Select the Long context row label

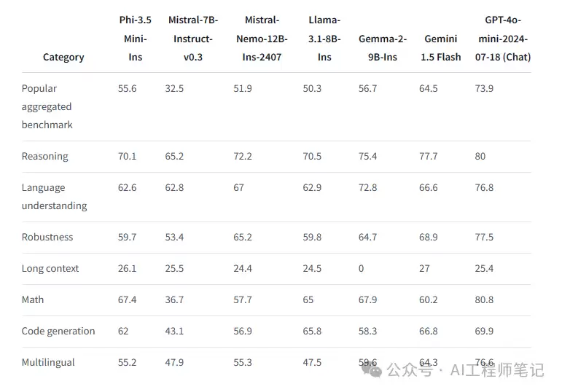tap(50, 268)
